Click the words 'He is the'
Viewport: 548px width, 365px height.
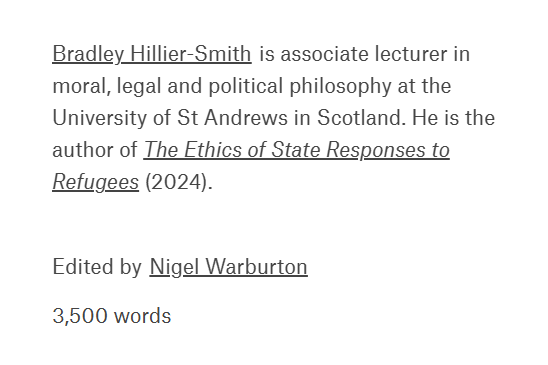(454, 117)
